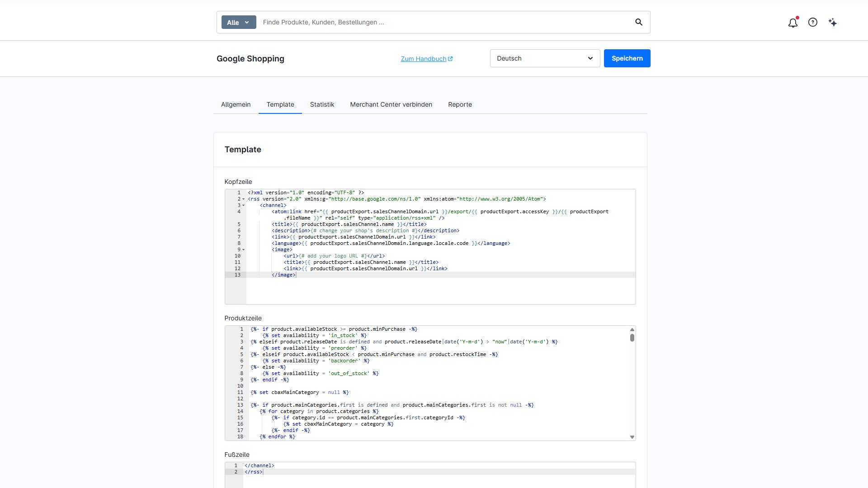Click the Produktzeile scrollbar up arrow
Image resolution: width=868 pixels, height=488 pixels.
(x=632, y=330)
